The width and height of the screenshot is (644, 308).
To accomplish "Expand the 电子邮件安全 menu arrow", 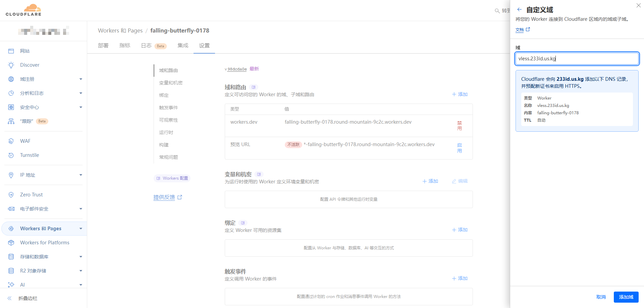I will point(81,209).
